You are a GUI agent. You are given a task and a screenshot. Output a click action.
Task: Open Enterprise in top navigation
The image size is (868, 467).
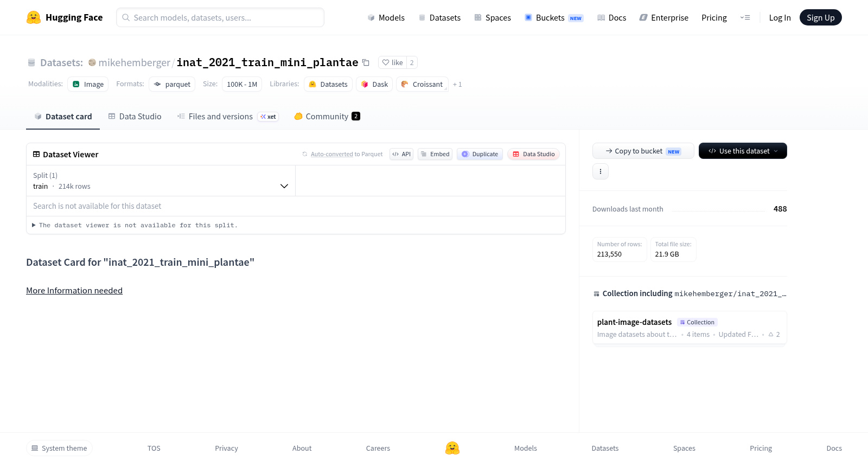coord(664,17)
